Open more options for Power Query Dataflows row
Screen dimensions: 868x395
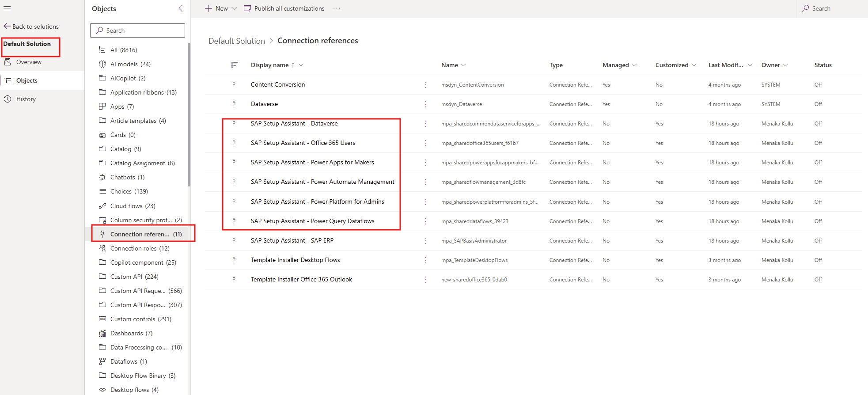tap(426, 221)
